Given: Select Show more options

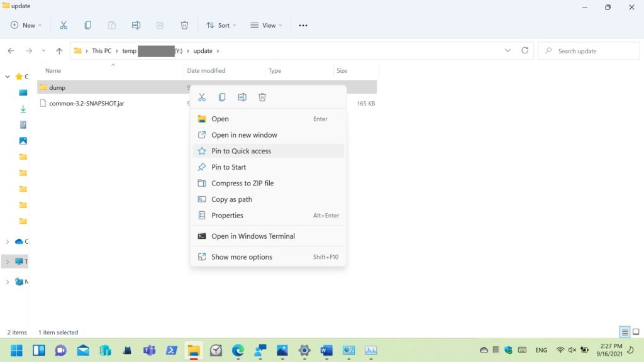Looking at the screenshot, I should [241, 257].
